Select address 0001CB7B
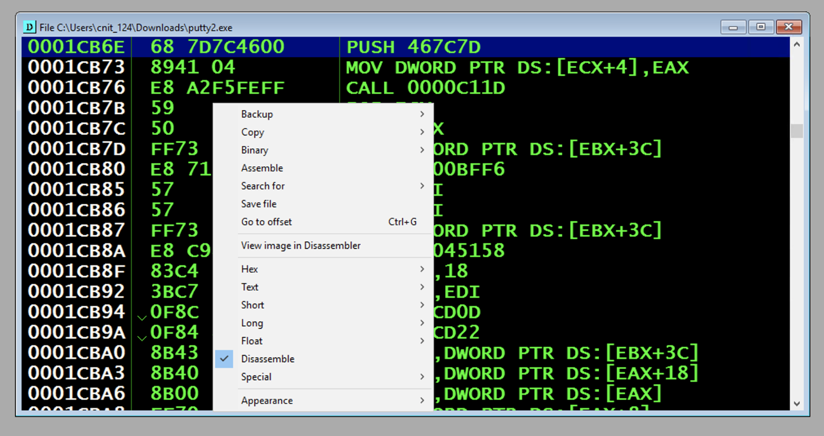The height and width of the screenshot is (436, 824). tap(77, 108)
